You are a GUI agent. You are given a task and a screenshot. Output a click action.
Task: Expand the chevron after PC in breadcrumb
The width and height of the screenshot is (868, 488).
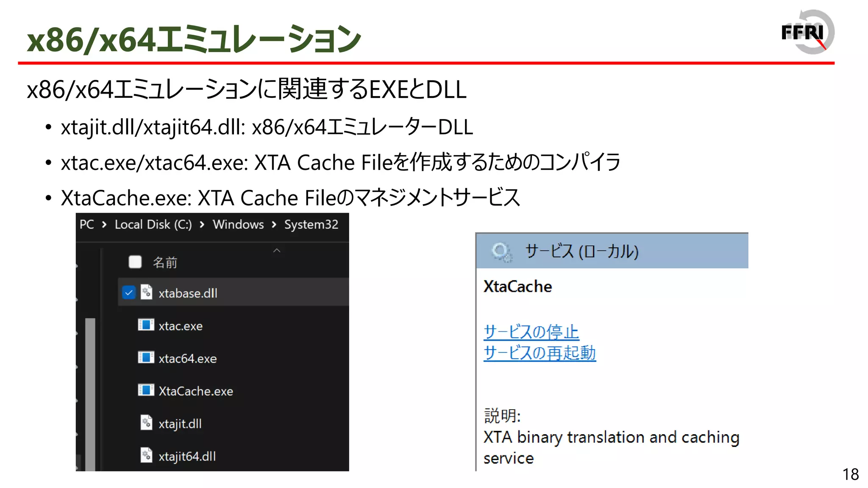(104, 225)
